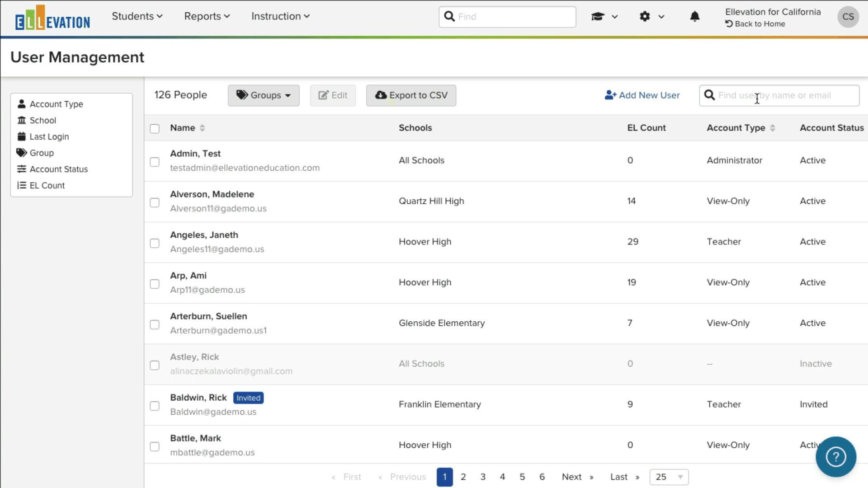Open the help question mark bubble

pos(836,457)
